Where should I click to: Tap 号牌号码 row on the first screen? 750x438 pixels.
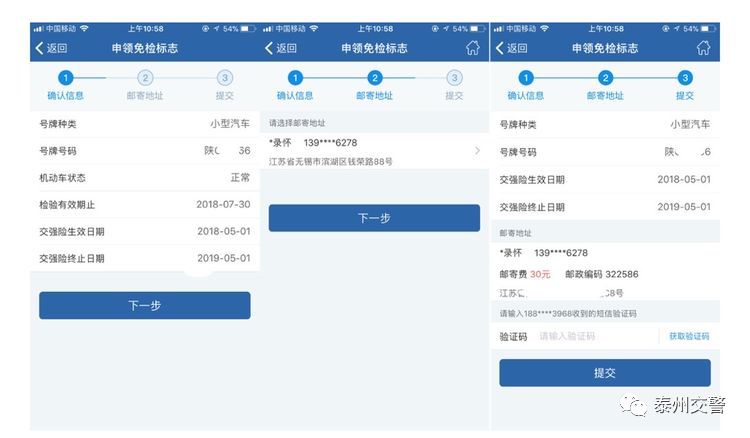144,151
